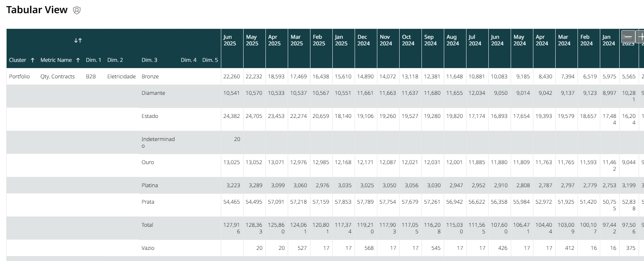Select the Platina row label
Screen dimensions: 644x261
pyautogui.click(x=150, y=186)
